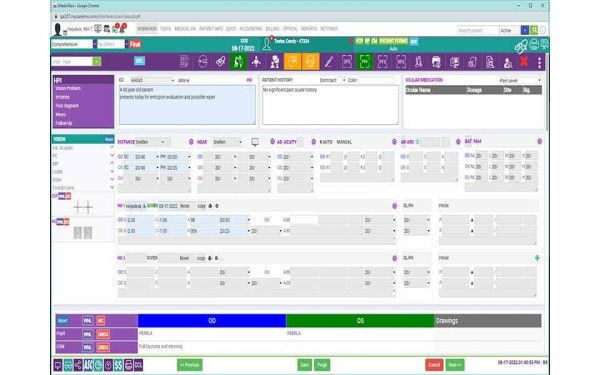
Task: Click the green search button near patient search
Action: click(534, 30)
